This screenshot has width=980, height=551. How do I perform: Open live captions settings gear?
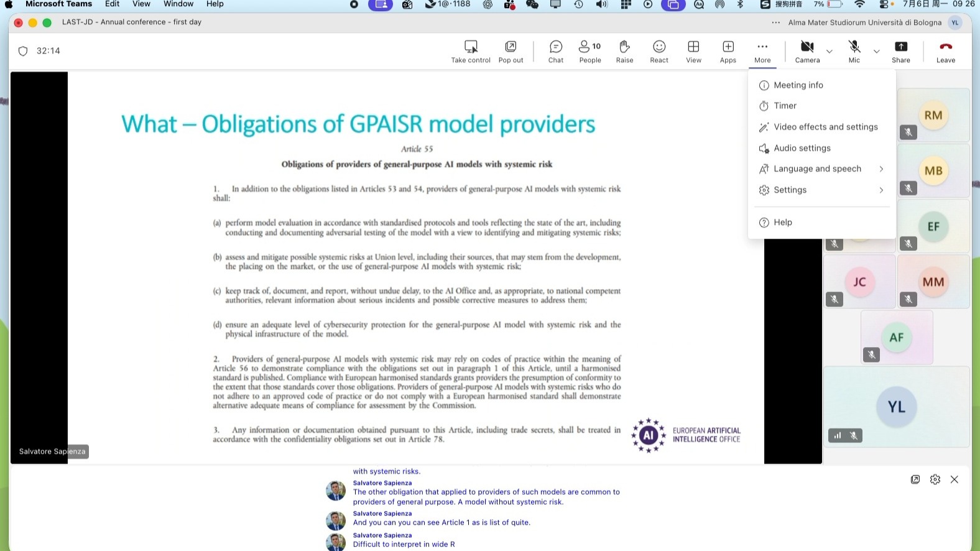click(x=935, y=479)
